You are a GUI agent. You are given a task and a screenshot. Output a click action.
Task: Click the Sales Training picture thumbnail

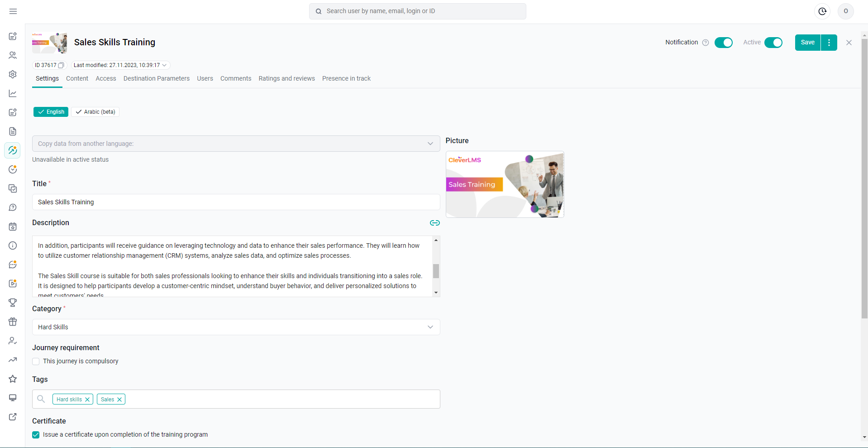(505, 184)
